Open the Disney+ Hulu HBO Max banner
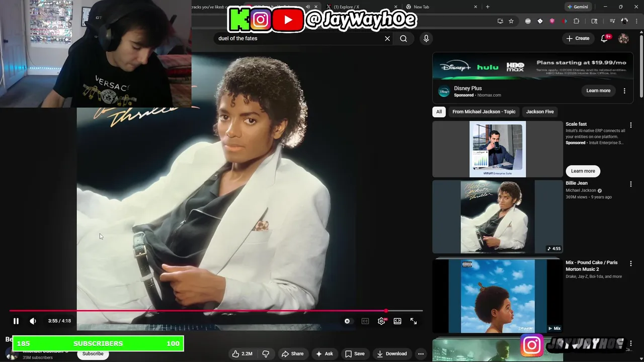 (x=533, y=66)
